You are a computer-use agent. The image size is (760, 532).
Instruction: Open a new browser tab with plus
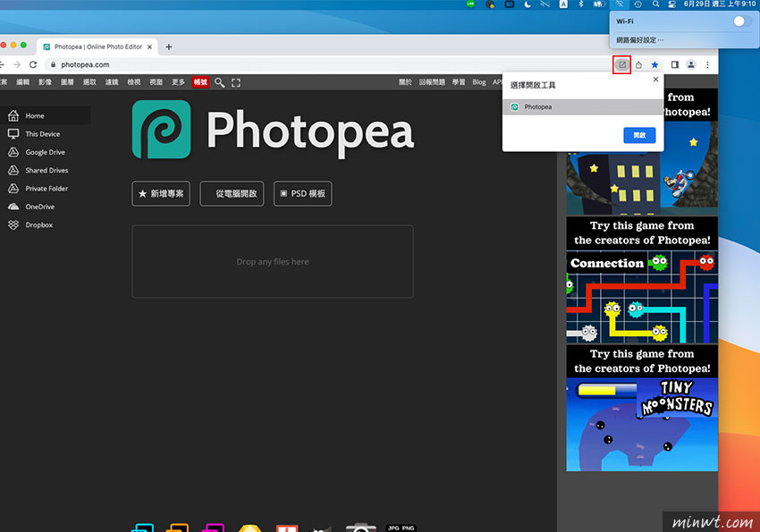pos(169,47)
